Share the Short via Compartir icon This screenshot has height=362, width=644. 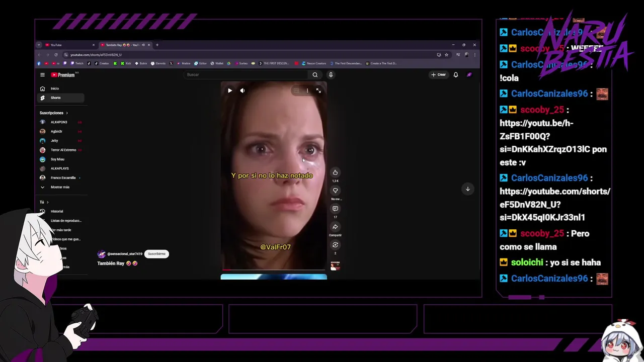coord(335,227)
